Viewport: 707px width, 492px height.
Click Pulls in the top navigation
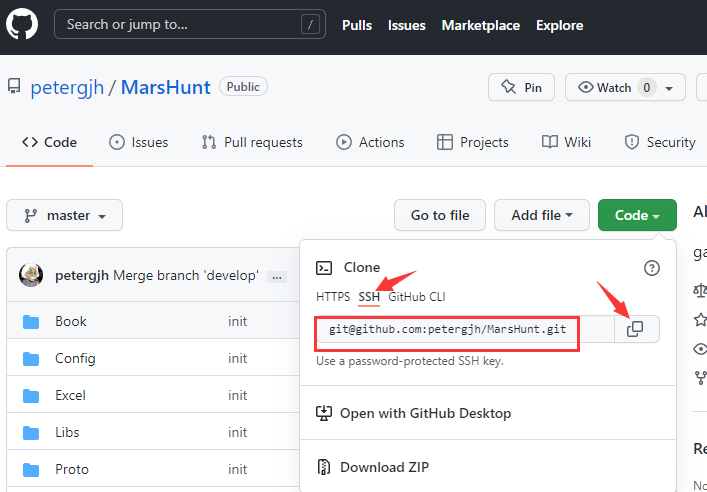pyautogui.click(x=357, y=25)
